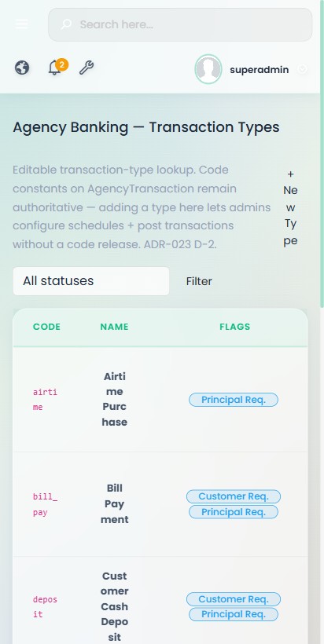Click the + New Type button
Screen dimensions: 324x644
pyautogui.click(x=290, y=207)
